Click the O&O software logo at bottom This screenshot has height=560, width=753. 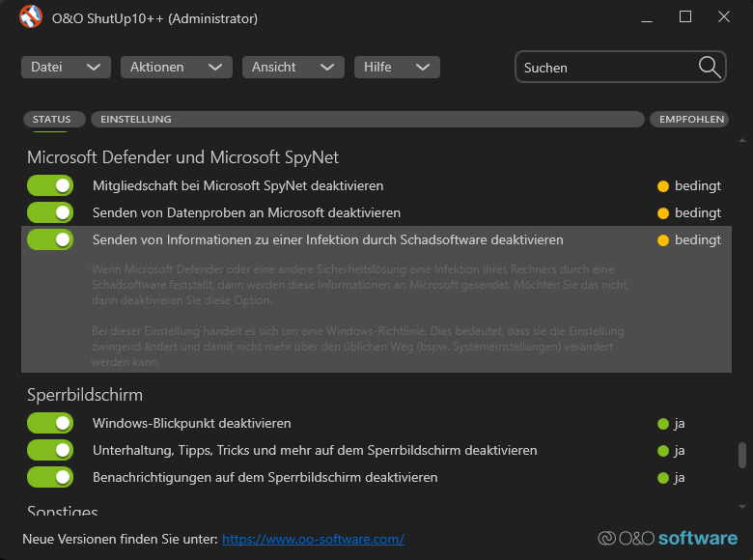coord(667,539)
